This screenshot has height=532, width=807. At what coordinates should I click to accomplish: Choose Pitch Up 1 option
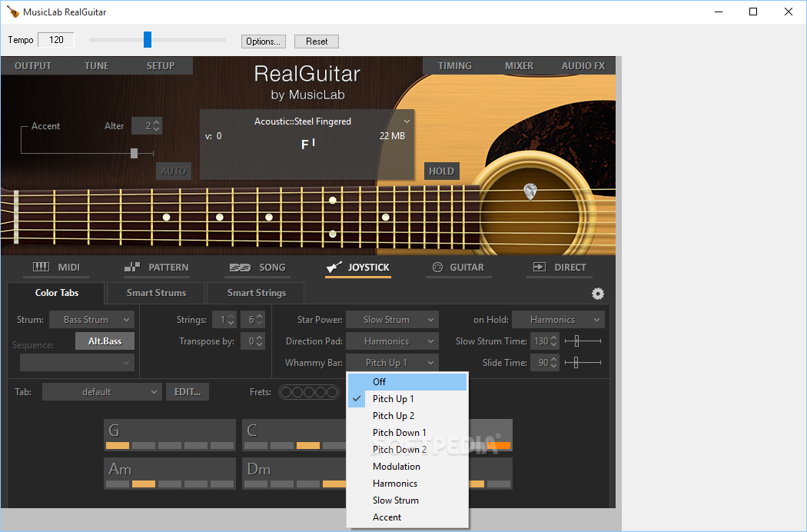click(x=407, y=398)
